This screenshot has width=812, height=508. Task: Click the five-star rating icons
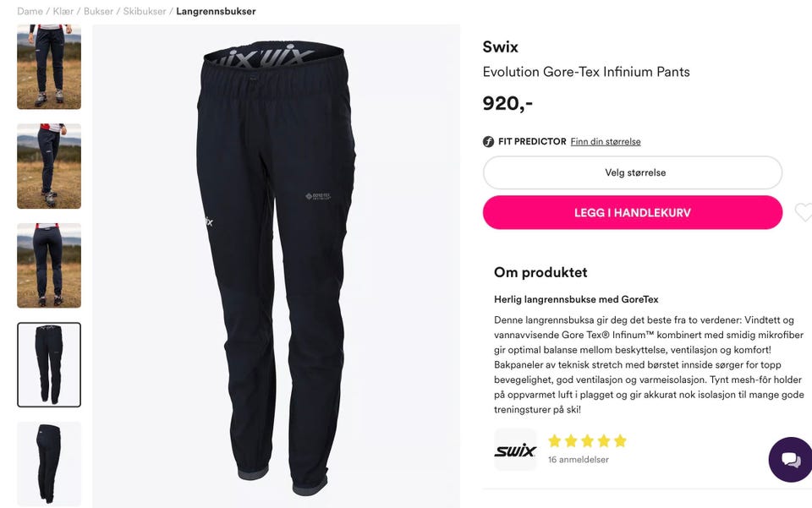pos(587,440)
